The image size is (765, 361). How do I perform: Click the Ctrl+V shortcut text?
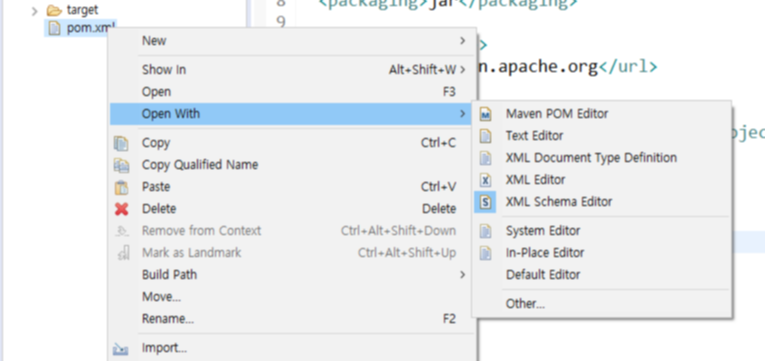coord(438,187)
